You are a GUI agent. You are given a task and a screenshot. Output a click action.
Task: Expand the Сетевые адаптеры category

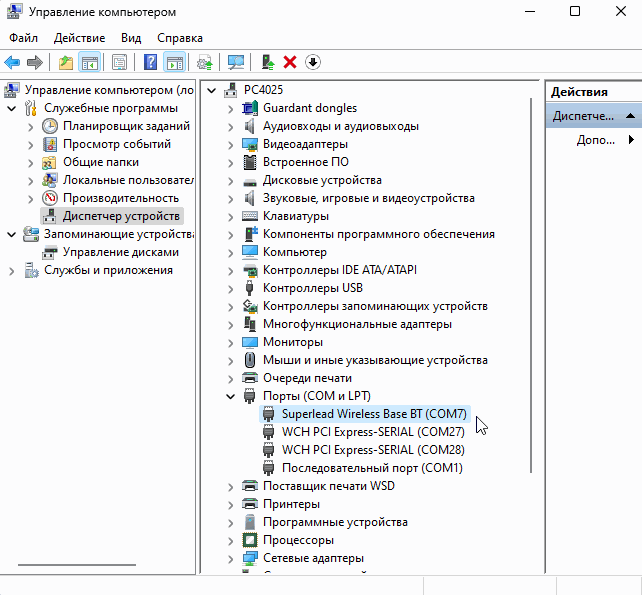pos(230,558)
